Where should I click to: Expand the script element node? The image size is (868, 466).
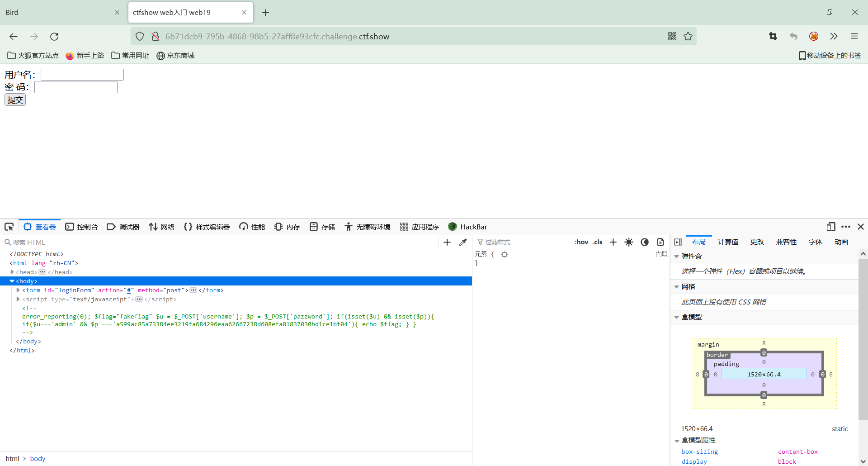click(x=18, y=299)
